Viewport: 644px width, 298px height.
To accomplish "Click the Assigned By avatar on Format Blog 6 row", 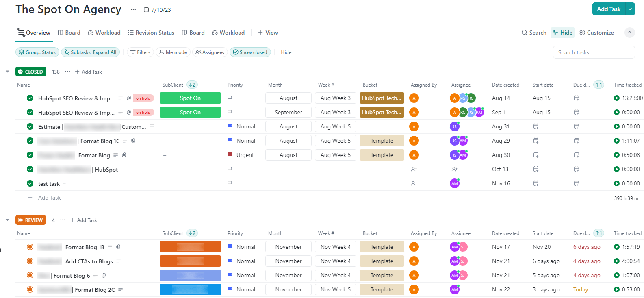I will point(414,275).
